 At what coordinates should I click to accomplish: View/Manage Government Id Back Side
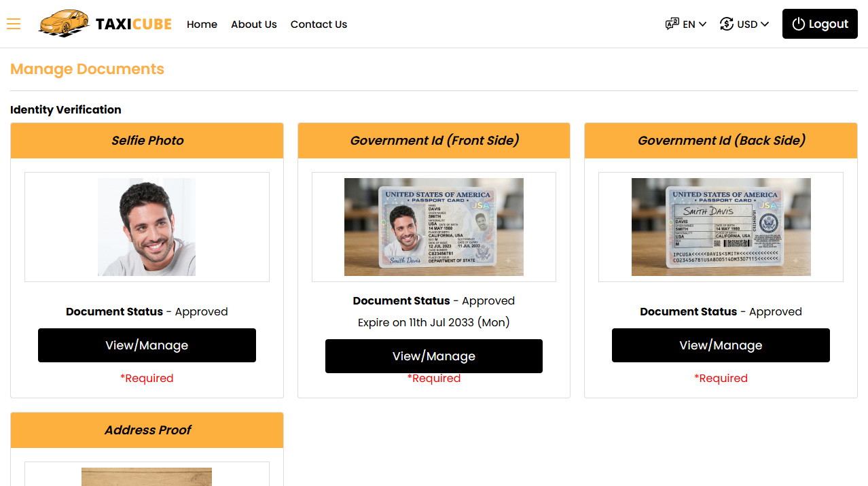[721, 345]
